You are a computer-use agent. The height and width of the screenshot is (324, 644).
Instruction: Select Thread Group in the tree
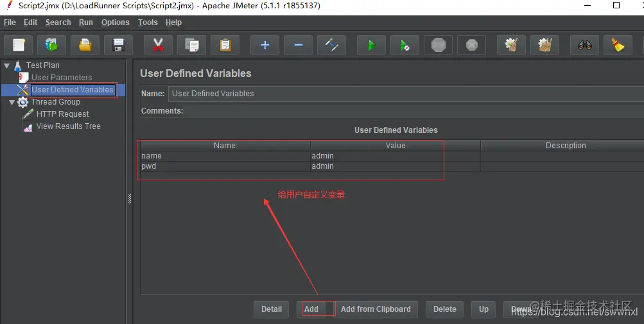tap(55, 102)
